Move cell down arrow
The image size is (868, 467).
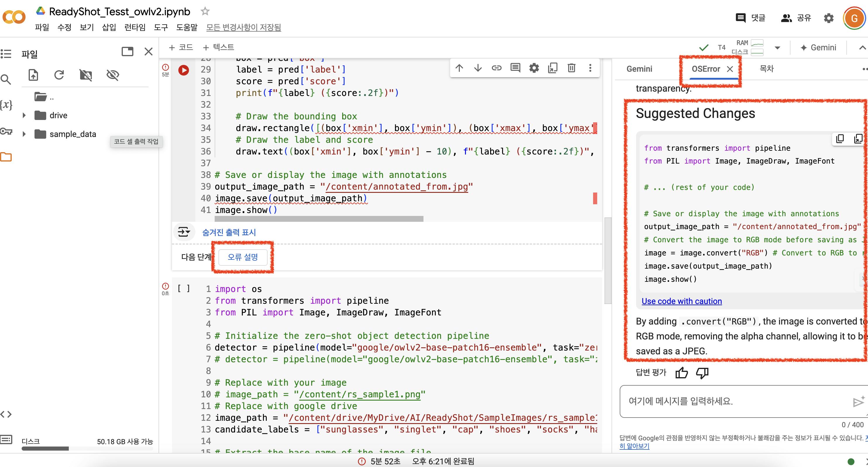(478, 68)
